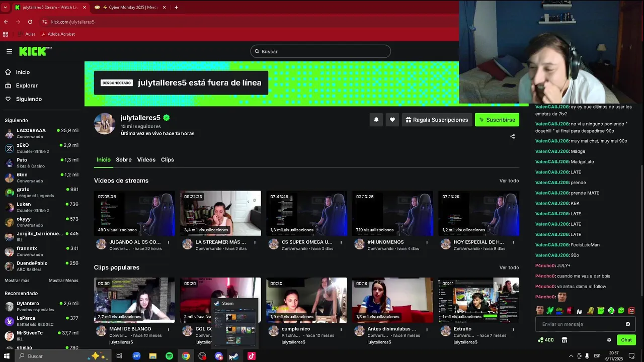644x362 pixels.
Task: Insert the red angry emote from quick bar
Action: pyautogui.click(x=631, y=311)
